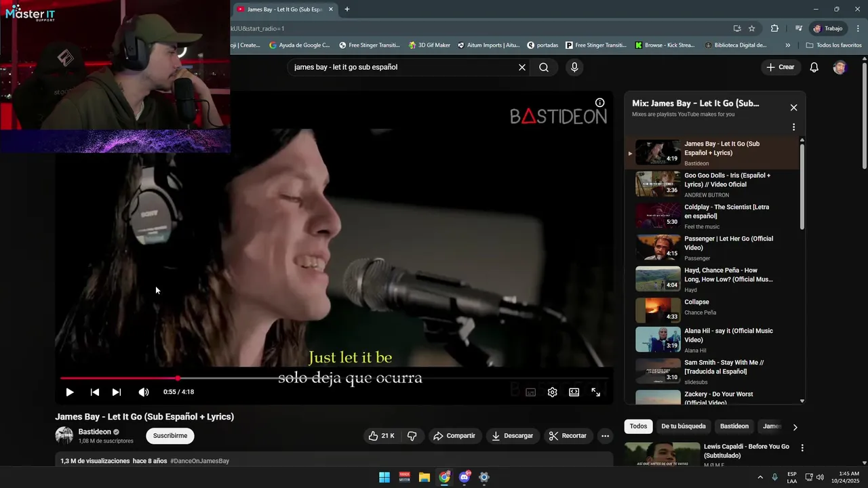Go to the previous video

pyautogui.click(x=95, y=392)
